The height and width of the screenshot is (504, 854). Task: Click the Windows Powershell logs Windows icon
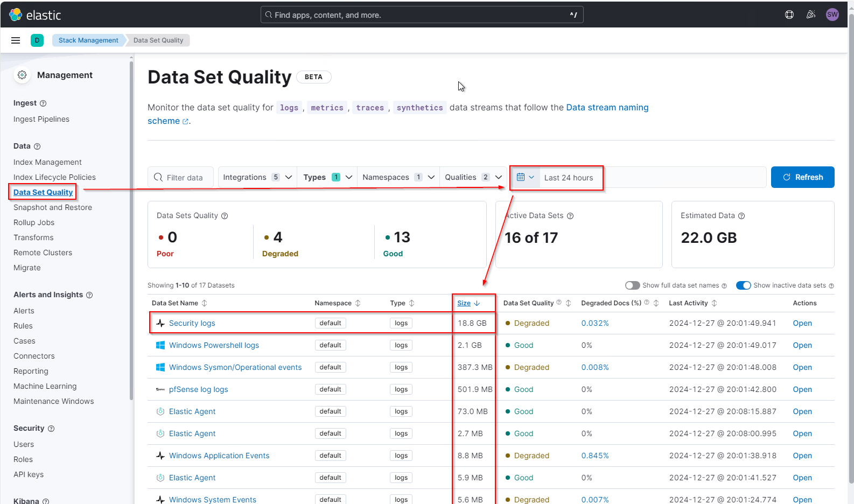click(x=160, y=345)
